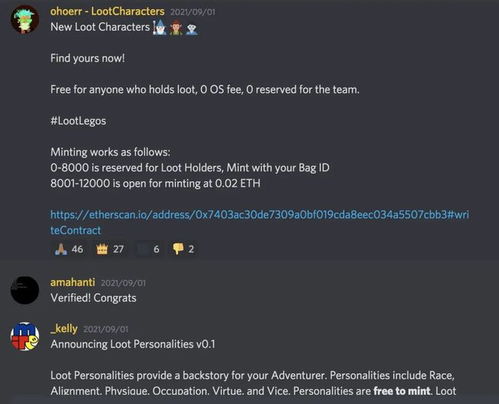Select the Verified! Congrats message
499x404 pixels.
point(93,298)
